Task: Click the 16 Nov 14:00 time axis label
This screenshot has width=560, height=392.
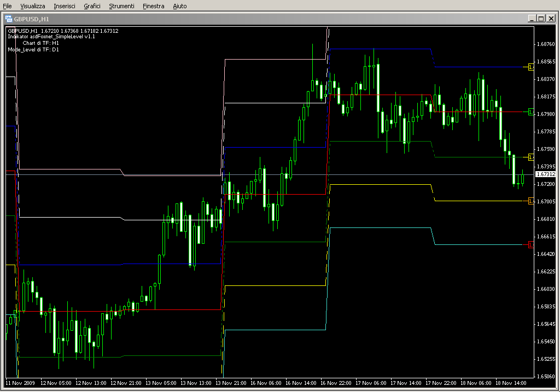Action: tap(301, 383)
